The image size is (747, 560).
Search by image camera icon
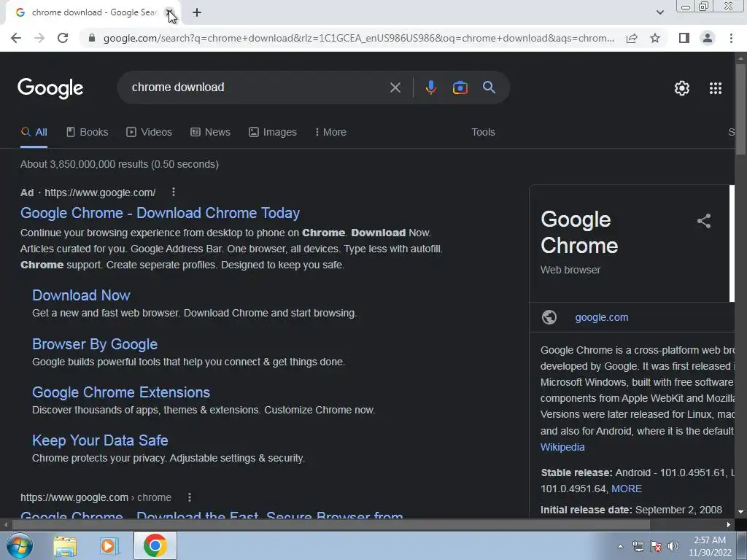click(460, 87)
